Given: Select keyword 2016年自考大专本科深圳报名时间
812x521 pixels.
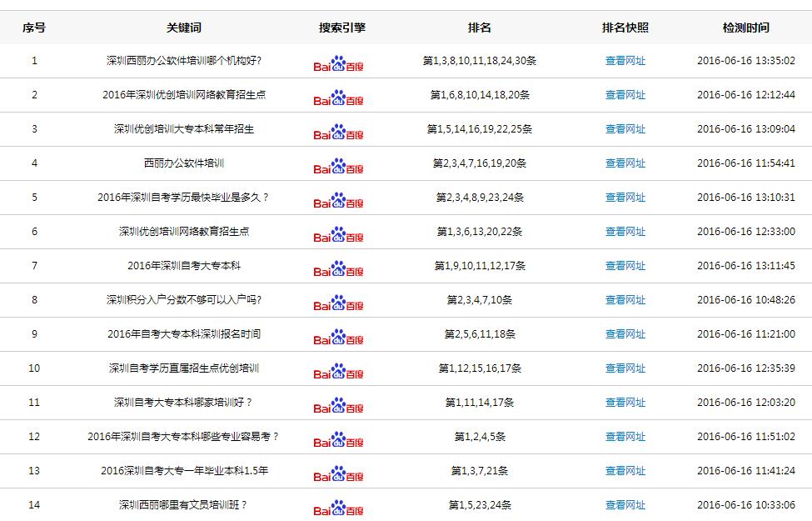Looking at the screenshot, I should tap(184, 334).
